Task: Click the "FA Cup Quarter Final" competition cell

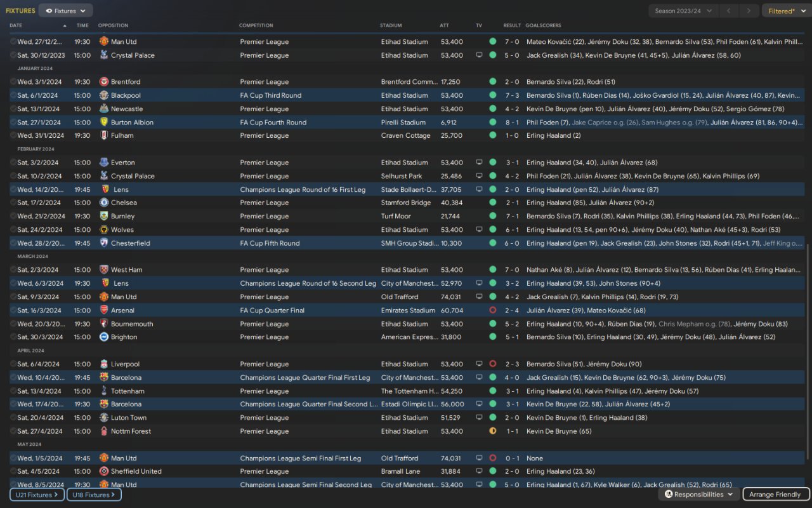Action: pyautogui.click(x=272, y=311)
